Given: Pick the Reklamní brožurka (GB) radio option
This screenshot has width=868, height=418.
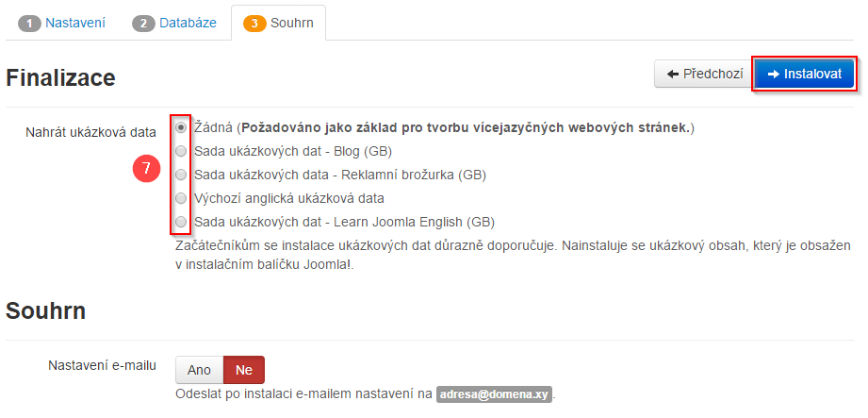Looking at the screenshot, I should (x=181, y=175).
